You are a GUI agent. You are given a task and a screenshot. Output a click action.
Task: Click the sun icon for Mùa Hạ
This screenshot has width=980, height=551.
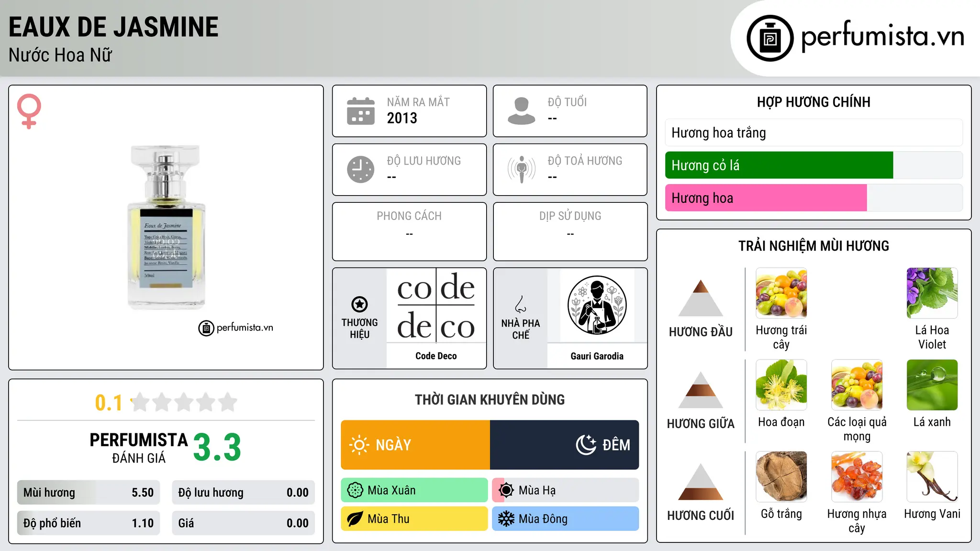tap(506, 490)
